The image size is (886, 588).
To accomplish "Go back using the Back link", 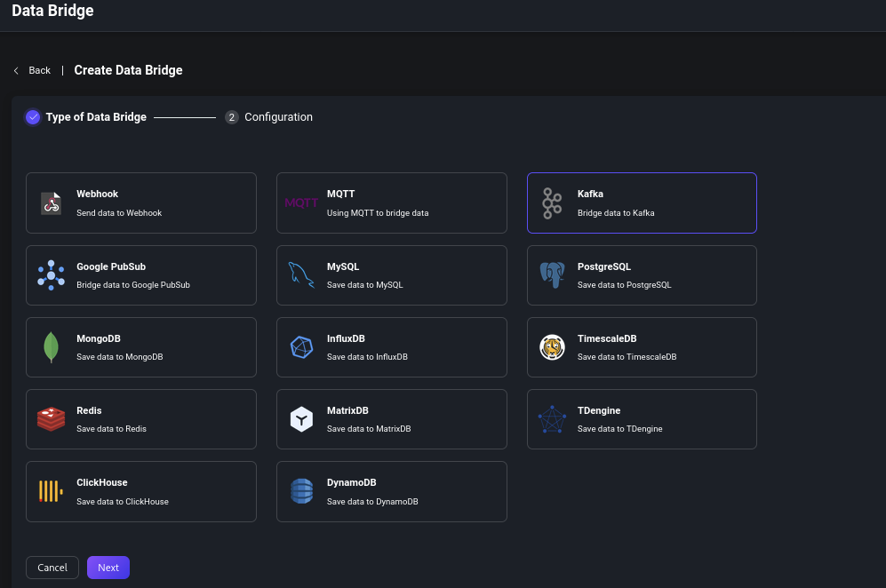I will click(x=39, y=70).
